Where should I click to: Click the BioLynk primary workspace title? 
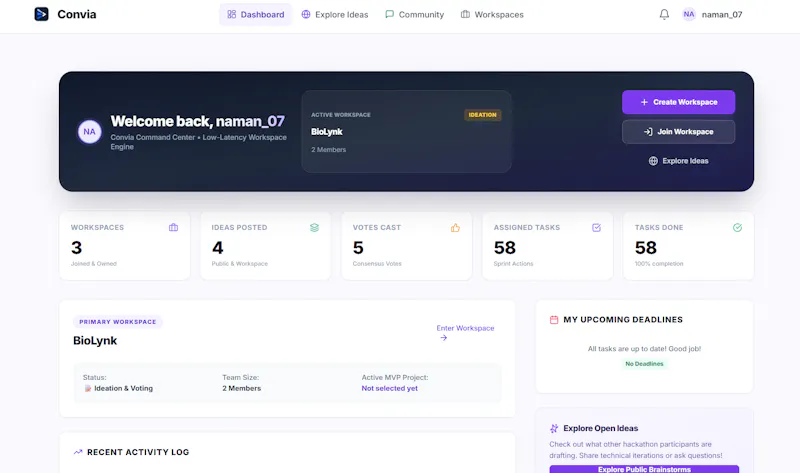[x=95, y=341]
